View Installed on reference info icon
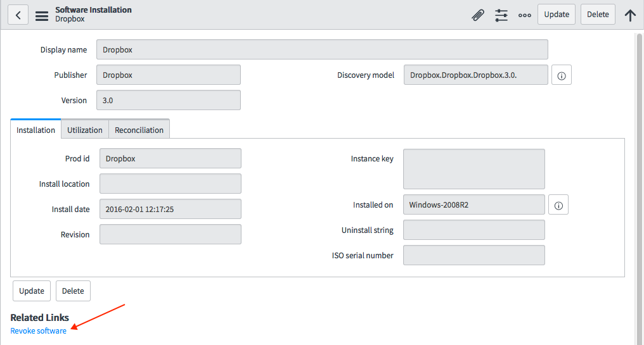Viewport: 644px width, 345px height. coord(558,204)
